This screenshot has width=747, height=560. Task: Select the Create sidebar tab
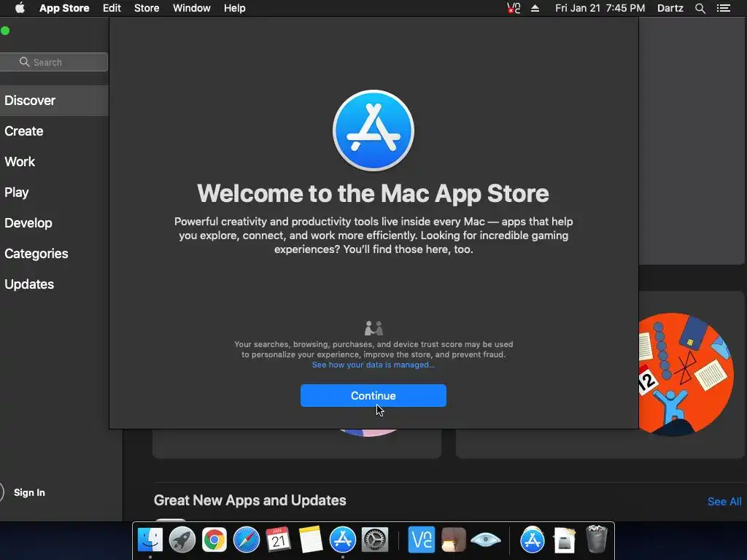point(24,131)
